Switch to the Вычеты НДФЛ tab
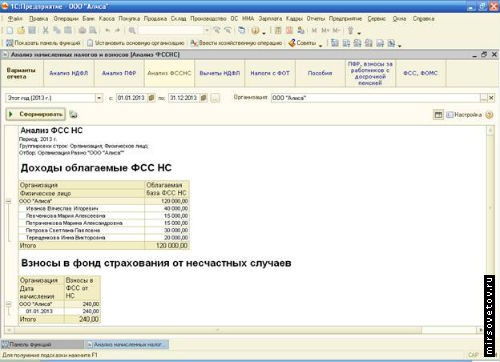Image resolution: width=500 pixels, height=362 pixels. click(x=220, y=73)
